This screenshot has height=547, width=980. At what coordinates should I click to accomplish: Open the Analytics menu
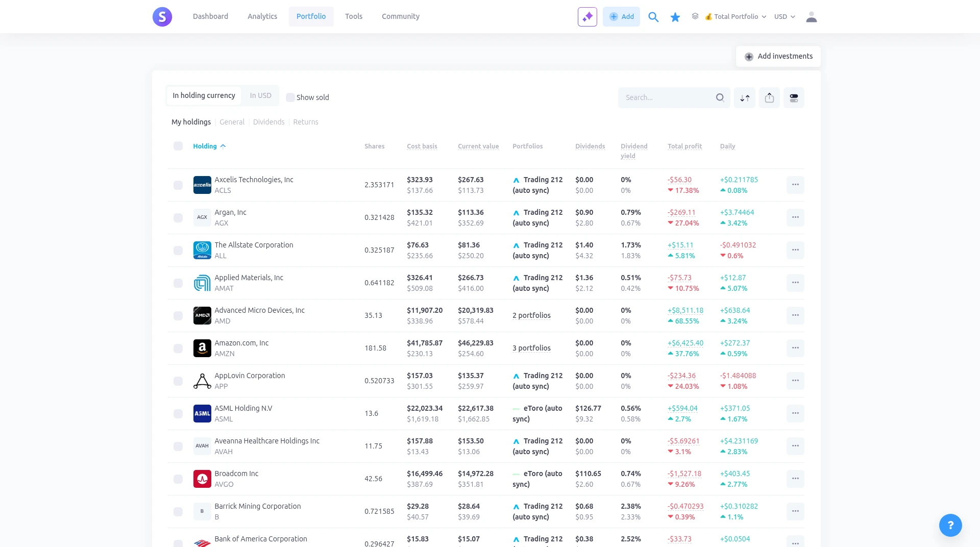(x=262, y=17)
